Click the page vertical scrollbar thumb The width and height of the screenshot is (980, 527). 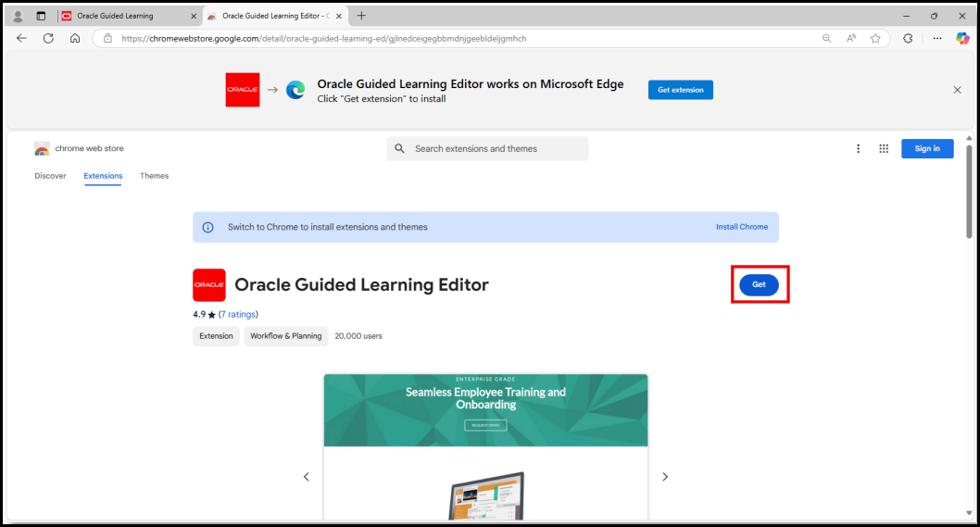tap(970, 192)
